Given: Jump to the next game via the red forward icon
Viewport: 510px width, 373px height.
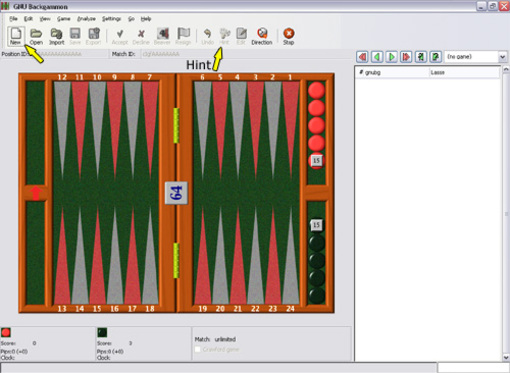Looking at the screenshot, I should [406, 57].
